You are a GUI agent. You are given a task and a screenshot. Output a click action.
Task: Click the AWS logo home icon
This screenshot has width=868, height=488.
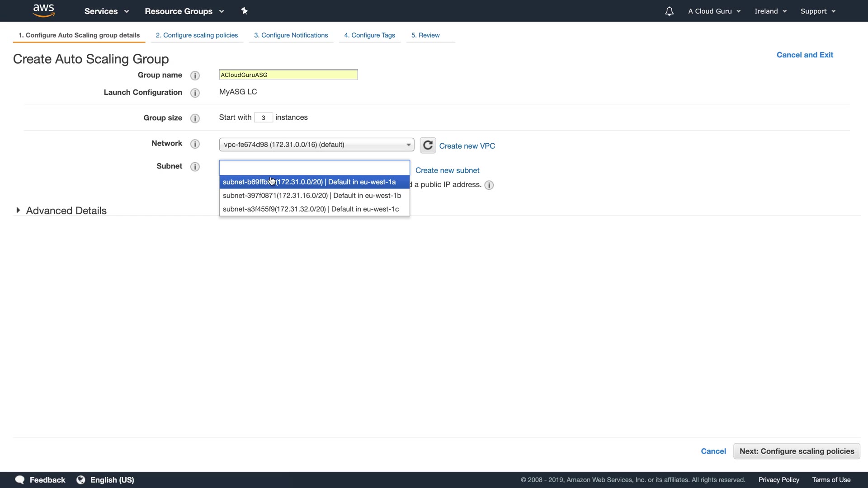tap(44, 10)
